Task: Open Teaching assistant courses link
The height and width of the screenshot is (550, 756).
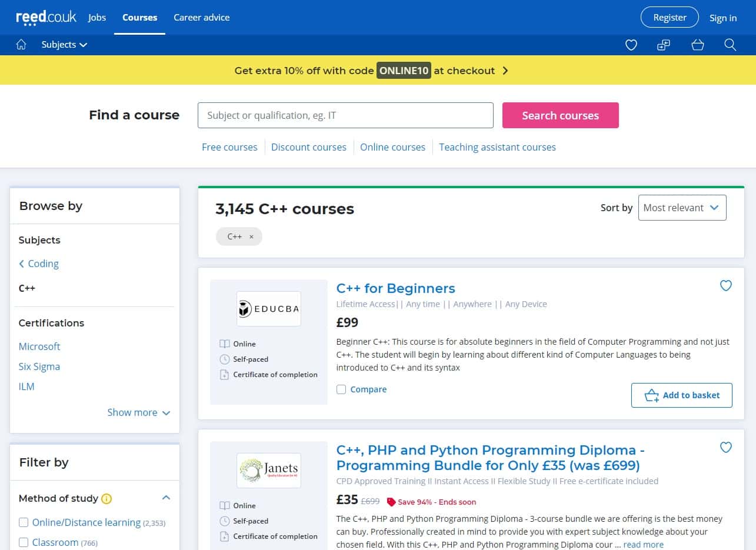Action: pos(497,147)
